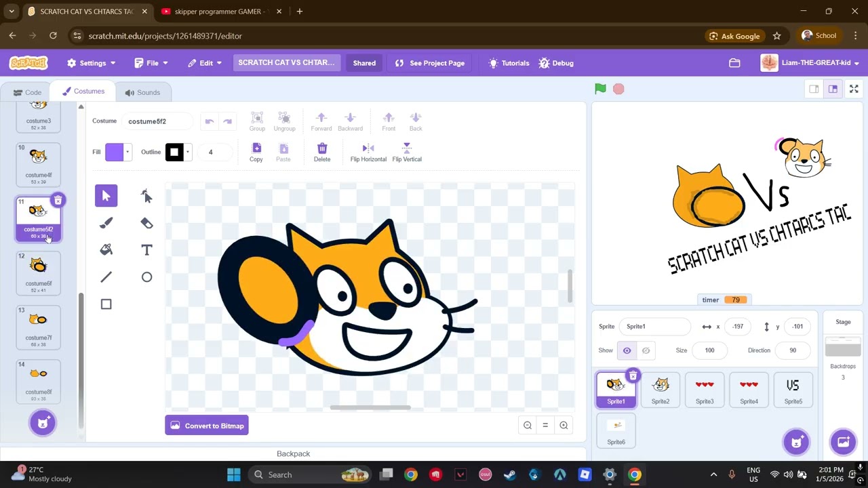
Task: Zoom in the costume canvas
Action: point(564,426)
